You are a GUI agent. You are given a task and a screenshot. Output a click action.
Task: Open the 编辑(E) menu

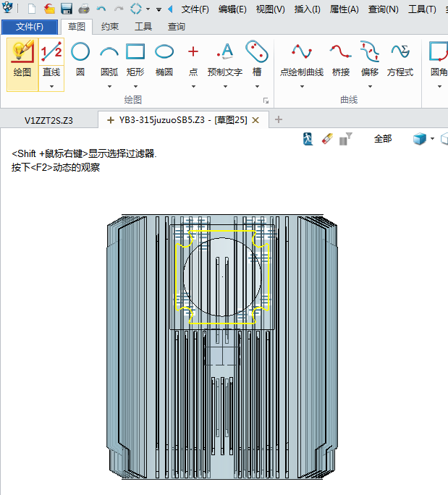[232, 9]
